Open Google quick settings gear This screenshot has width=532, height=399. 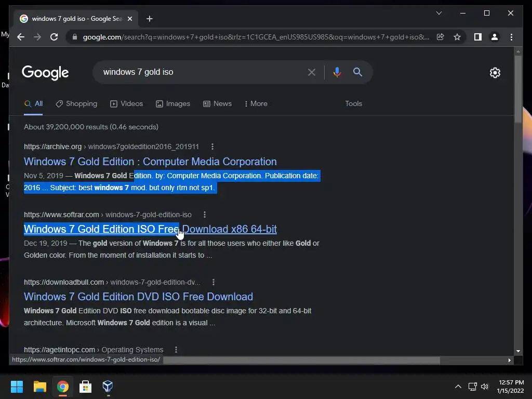(x=495, y=73)
